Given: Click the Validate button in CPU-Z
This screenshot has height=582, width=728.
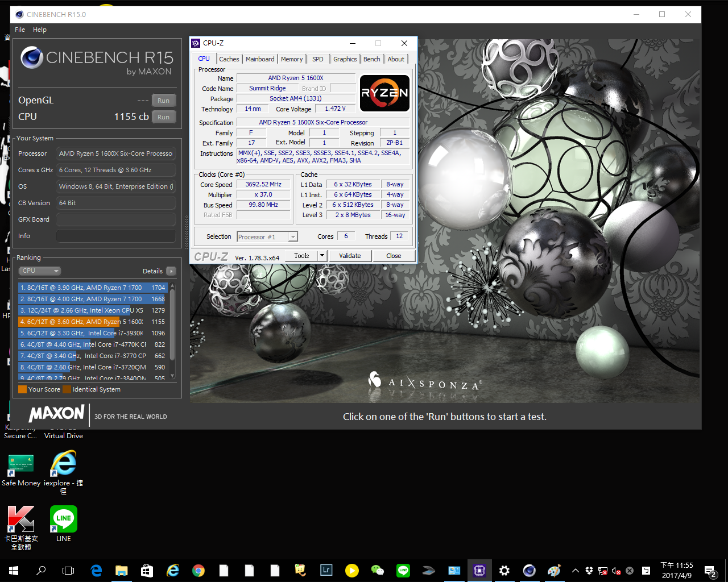Looking at the screenshot, I should click(350, 256).
